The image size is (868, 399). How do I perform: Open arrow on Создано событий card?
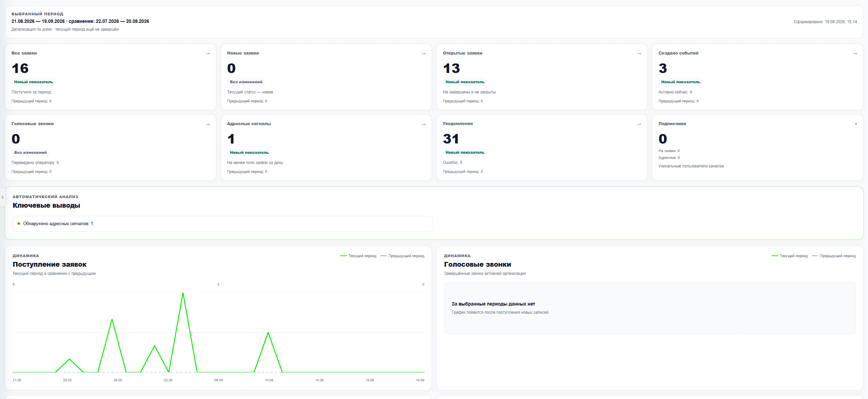855,54
